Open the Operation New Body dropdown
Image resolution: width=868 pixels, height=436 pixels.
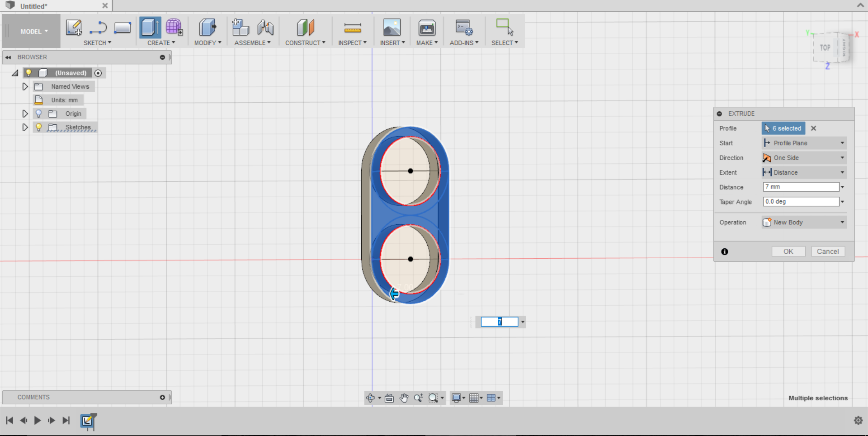coord(804,223)
